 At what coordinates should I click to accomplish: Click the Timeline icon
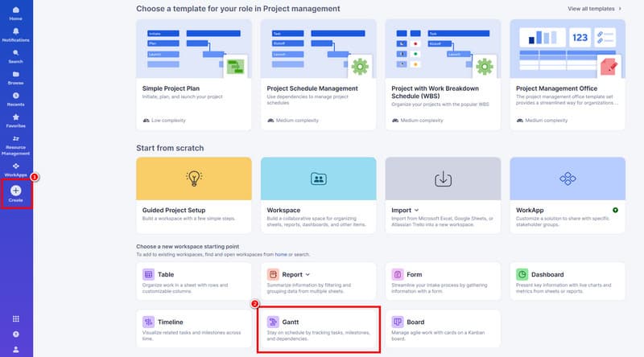tap(148, 322)
